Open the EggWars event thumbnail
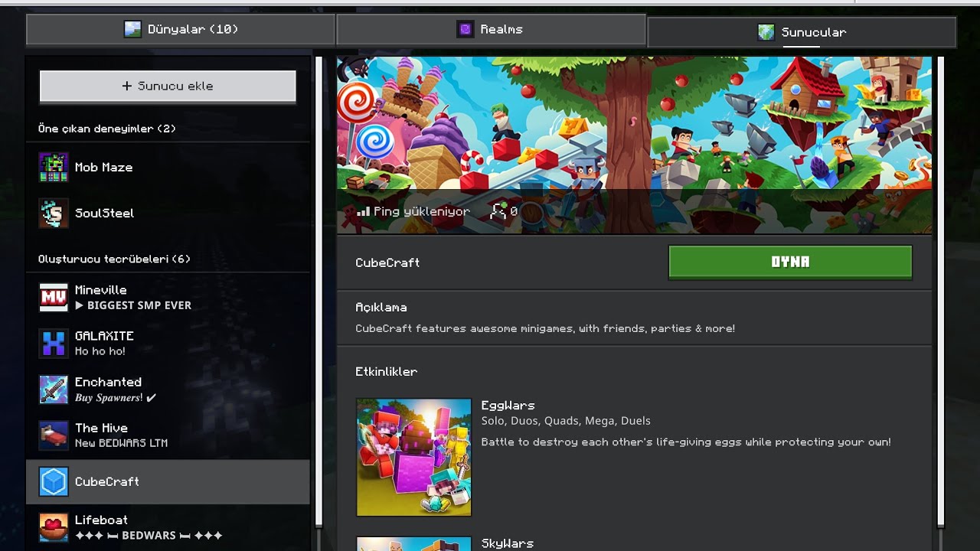 [x=413, y=457]
